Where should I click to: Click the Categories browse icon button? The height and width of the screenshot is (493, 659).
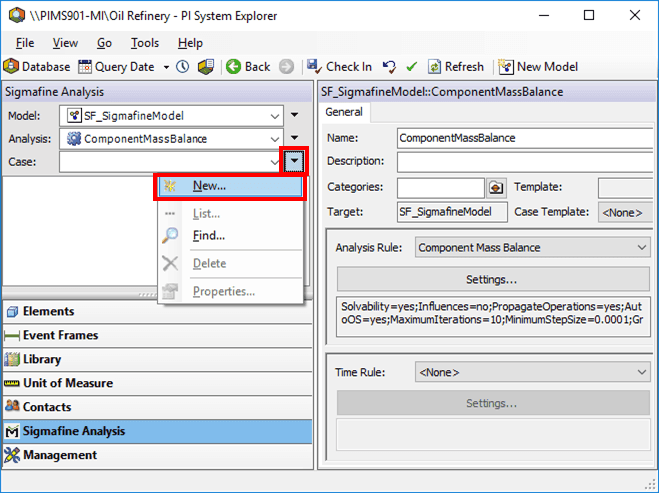tap(496, 187)
